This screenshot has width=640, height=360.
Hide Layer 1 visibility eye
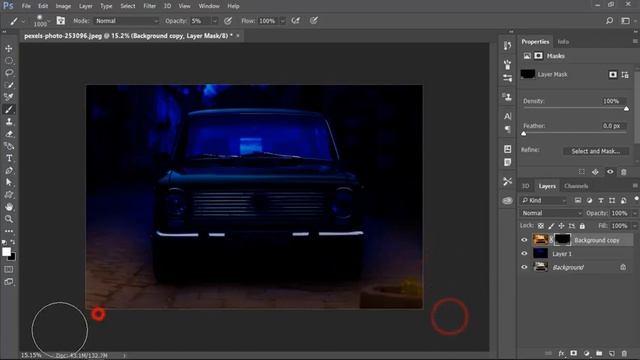524,253
